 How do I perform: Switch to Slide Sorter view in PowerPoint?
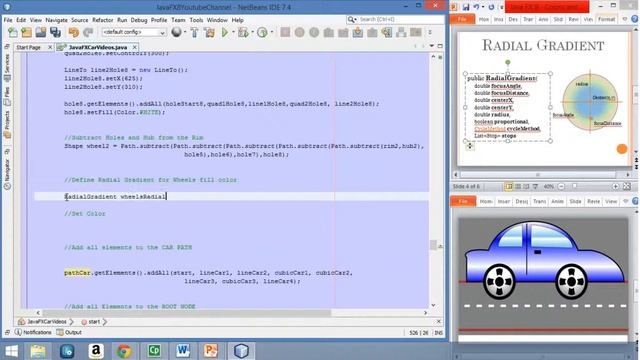click(518, 187)
